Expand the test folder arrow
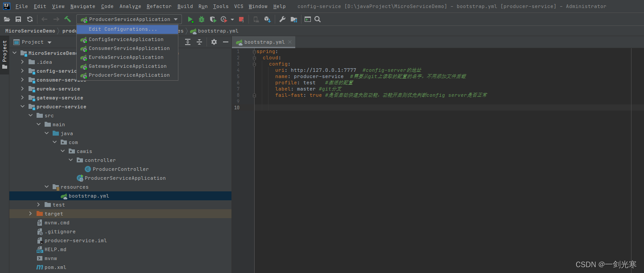Image resolution: width=644 pixels, height=273 pixels. coord(39,205)
